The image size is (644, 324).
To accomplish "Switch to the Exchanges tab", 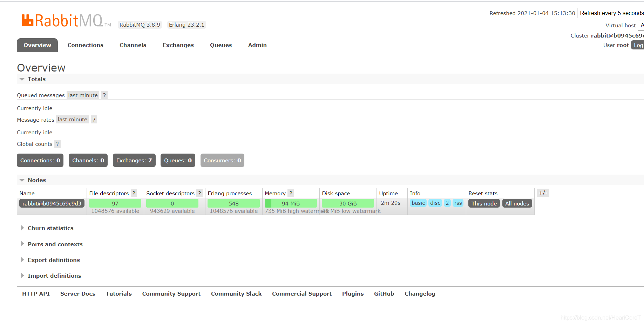I will pos(178,45).
